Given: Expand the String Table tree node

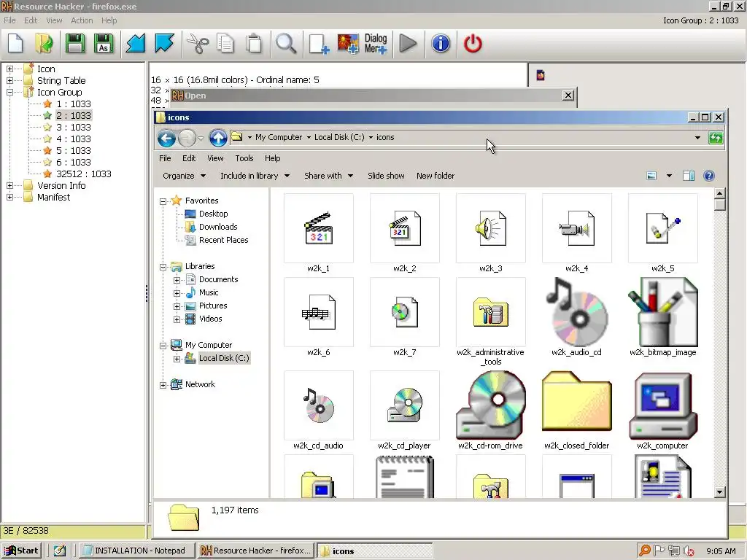Looking at the screenshot, I should click(9, 80).
